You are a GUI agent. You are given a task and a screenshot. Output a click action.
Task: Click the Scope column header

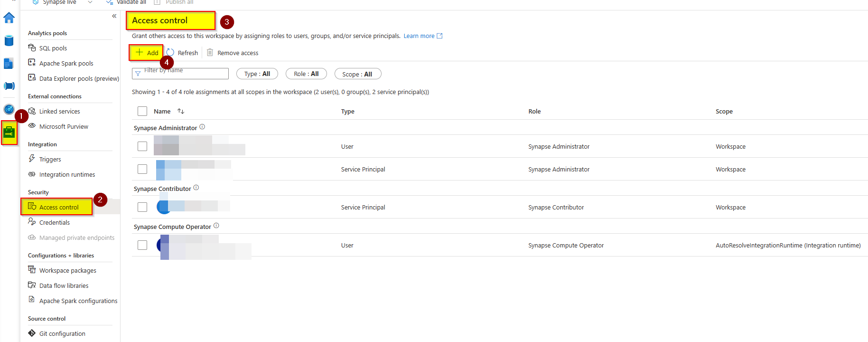(724, 111)
